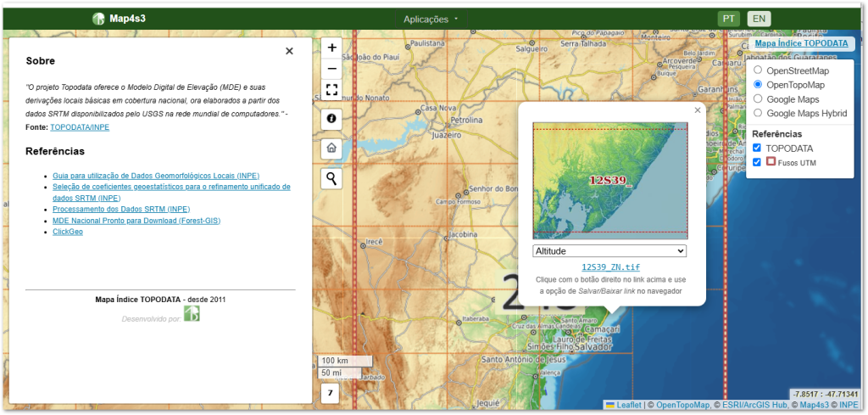Select Google Maps Hybrid base layer

[758, 113]
